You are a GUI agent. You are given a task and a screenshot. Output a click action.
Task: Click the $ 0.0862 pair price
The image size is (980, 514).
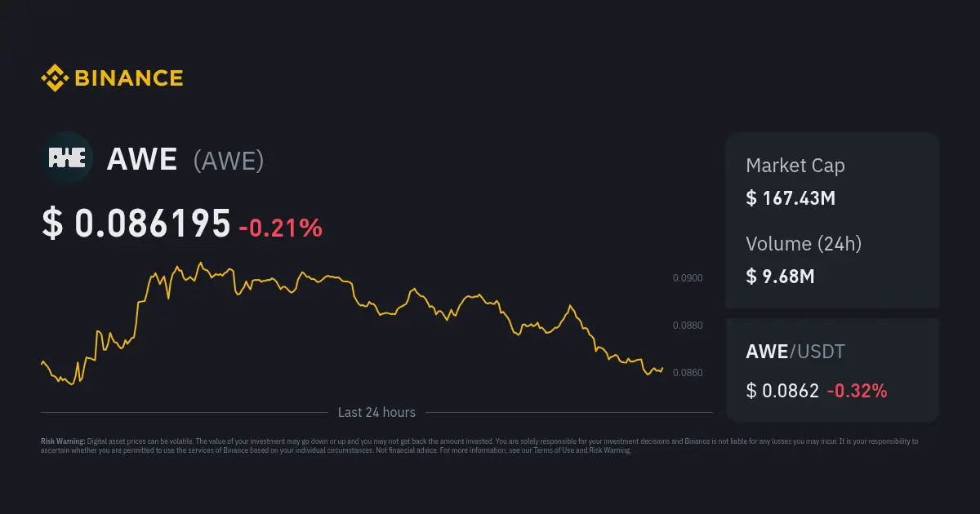[782, 391]
